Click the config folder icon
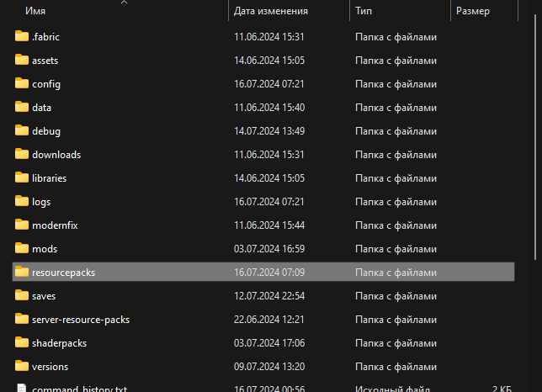 [22, 84]
